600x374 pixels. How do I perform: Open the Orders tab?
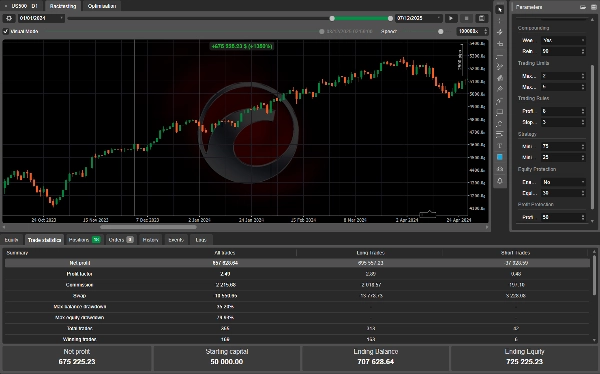point(121,240)
